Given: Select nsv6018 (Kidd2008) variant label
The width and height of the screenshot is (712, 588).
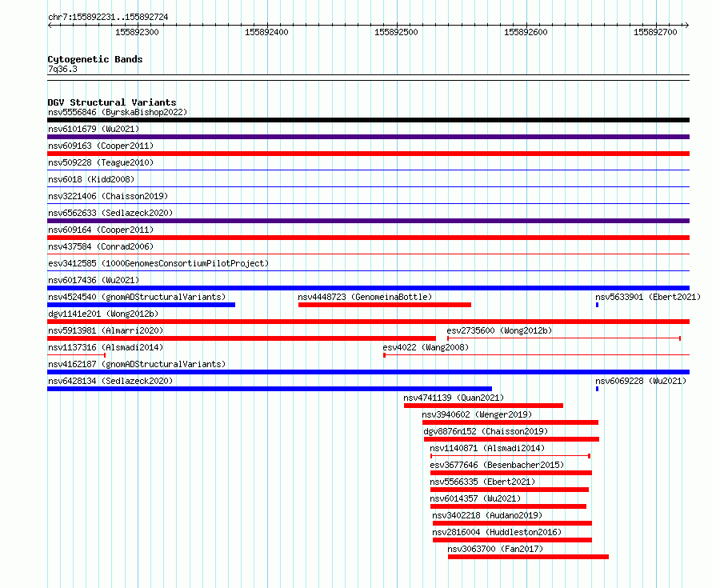Looking at the screenshot, I should pos(91,179).
